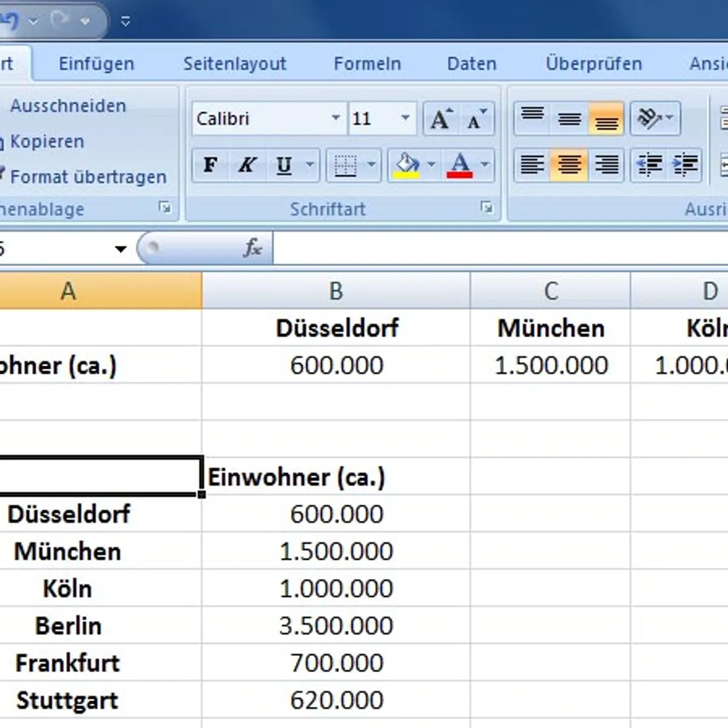Open the Daten ribbon tab
This screenshot has width=728, height=728.
(x=471, y=64)
